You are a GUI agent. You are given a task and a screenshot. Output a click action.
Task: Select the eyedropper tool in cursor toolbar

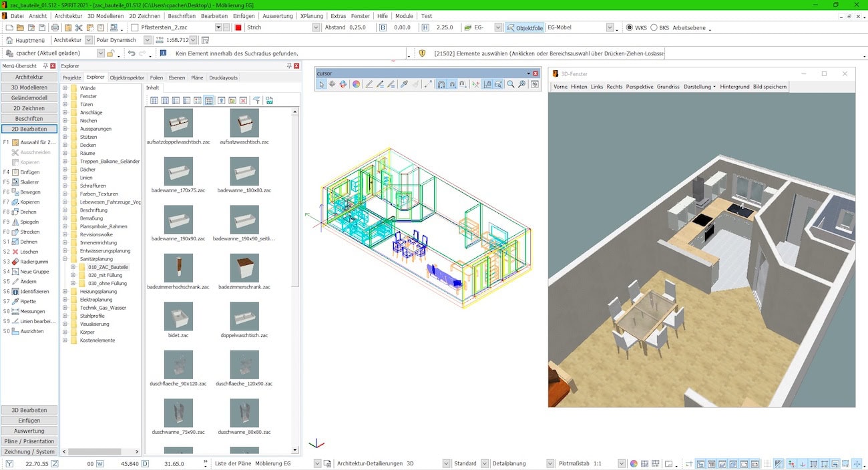tap(403, 84)
